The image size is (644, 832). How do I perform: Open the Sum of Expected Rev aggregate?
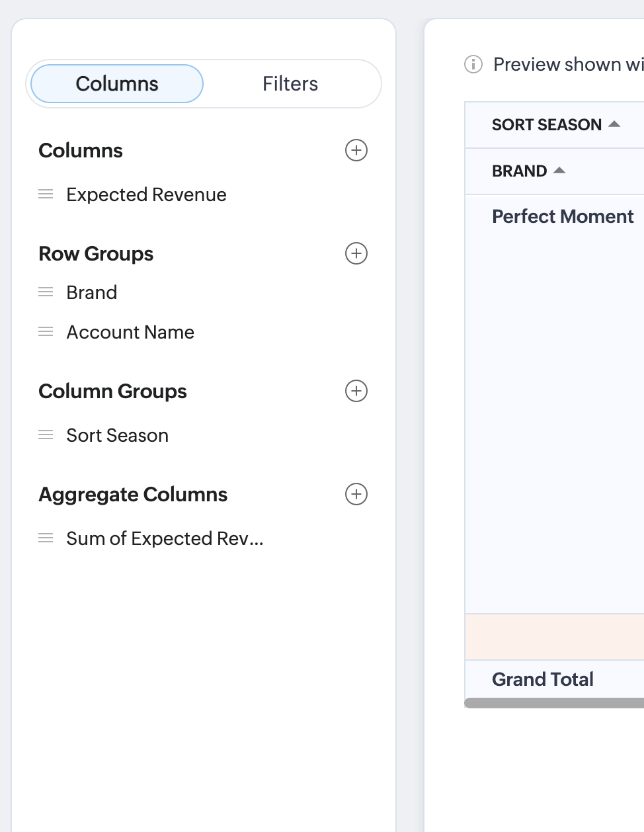[165, 538]
